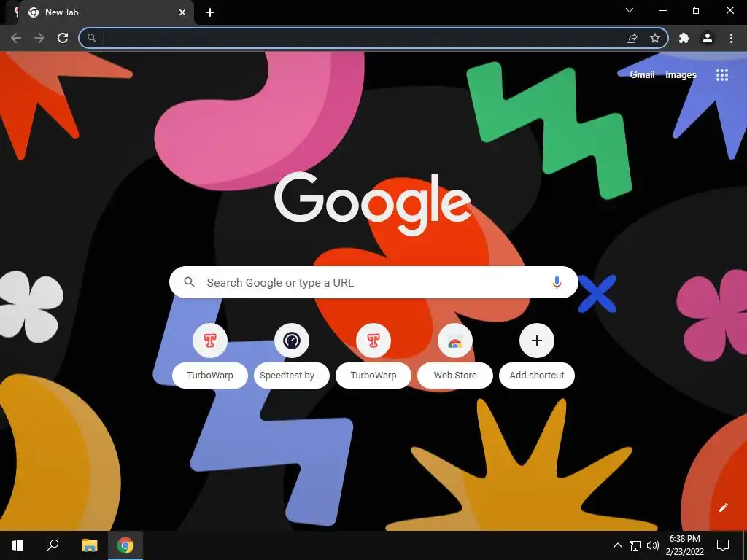Restore down the Chrome window
The width and height of the screenshot is (747, 560).
point(697,10)
